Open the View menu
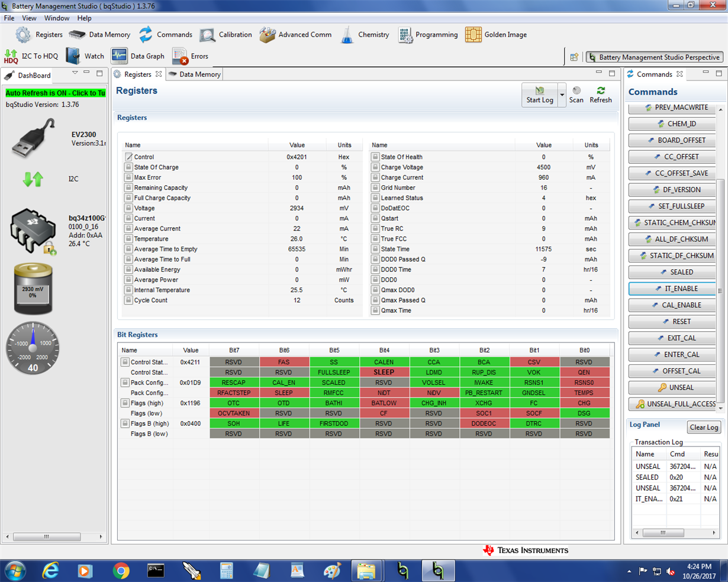Image resolution: width=728 pixels, height=582 pixels. 29,18
